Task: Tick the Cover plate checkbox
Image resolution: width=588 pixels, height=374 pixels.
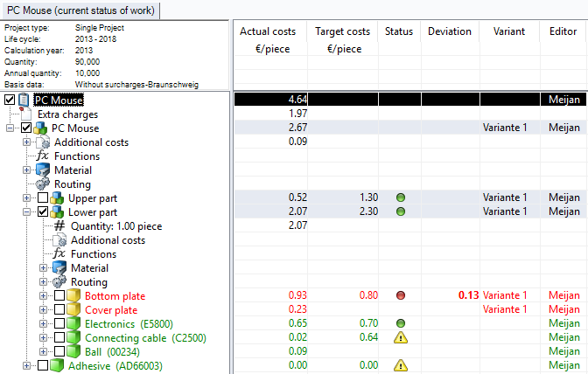Action: (59, 310)
